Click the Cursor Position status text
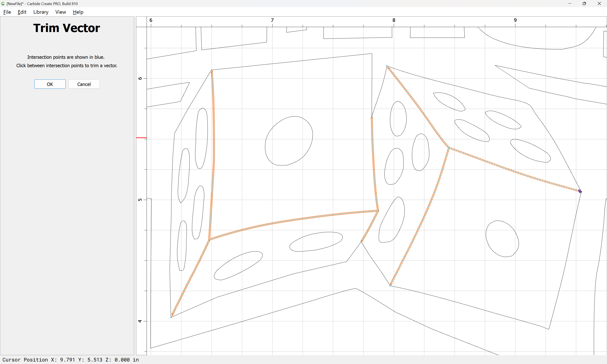607x364 pixels. tap(71, 360)
